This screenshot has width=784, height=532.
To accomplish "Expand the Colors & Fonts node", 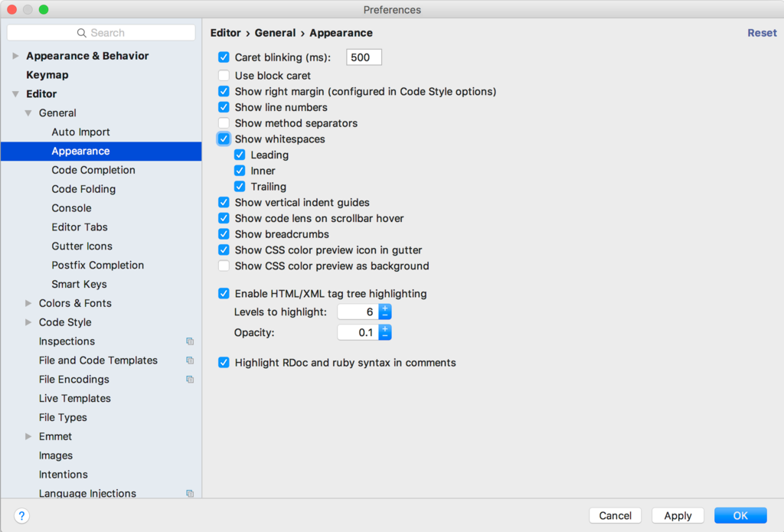I will point(28,303).
